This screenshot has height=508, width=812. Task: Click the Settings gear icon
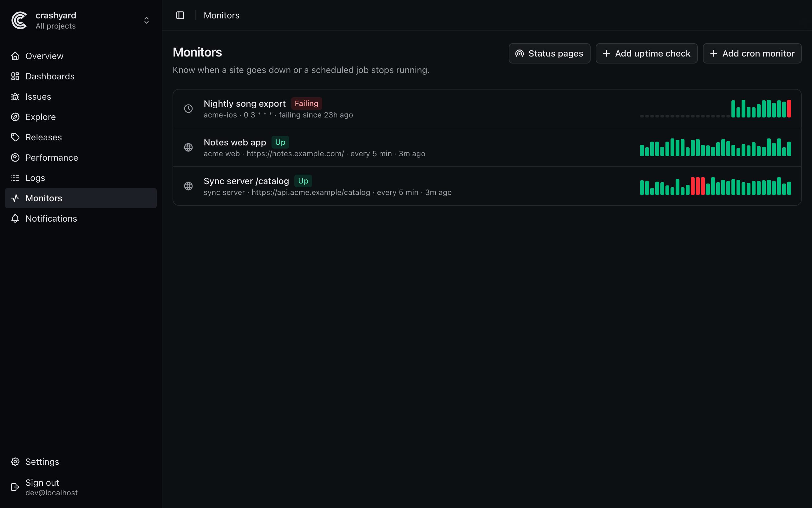[x=15, y=462]
